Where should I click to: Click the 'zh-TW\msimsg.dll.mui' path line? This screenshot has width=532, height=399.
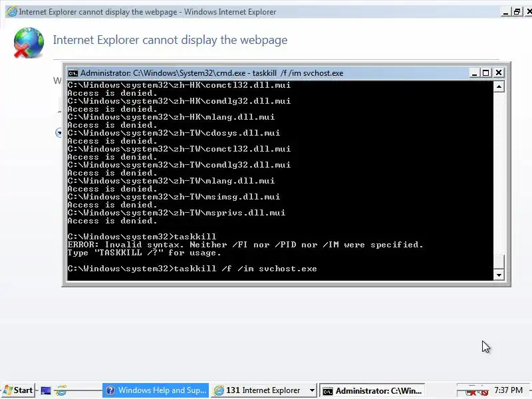[x=174, y=197]
